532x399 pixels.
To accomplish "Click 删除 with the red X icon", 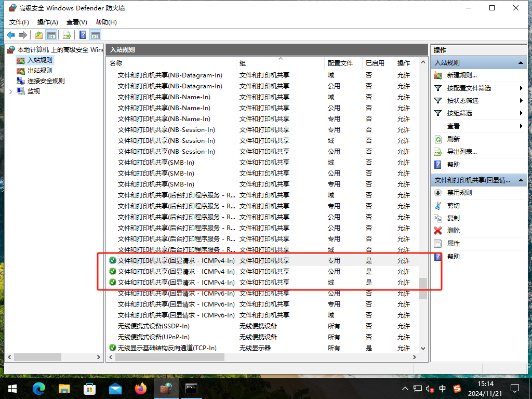I will coord(453,231).
